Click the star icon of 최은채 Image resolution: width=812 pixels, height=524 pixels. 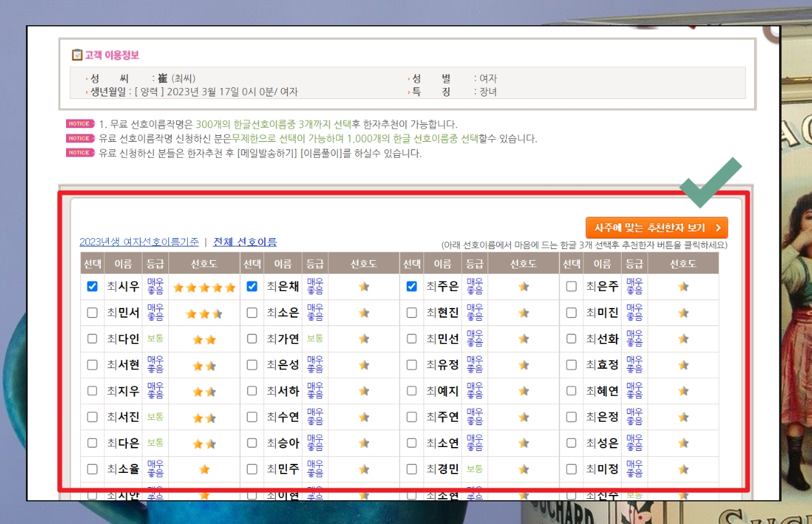pos(364,287)
